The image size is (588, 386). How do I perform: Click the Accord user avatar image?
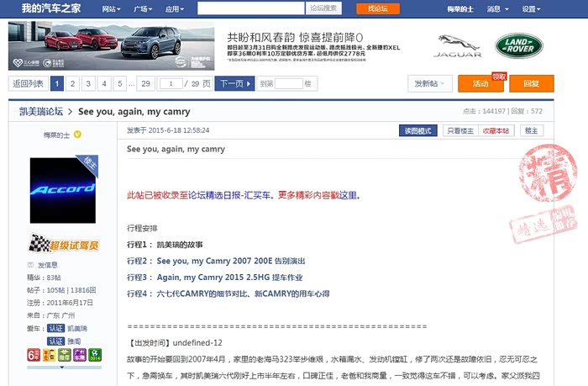pos(63,189)
